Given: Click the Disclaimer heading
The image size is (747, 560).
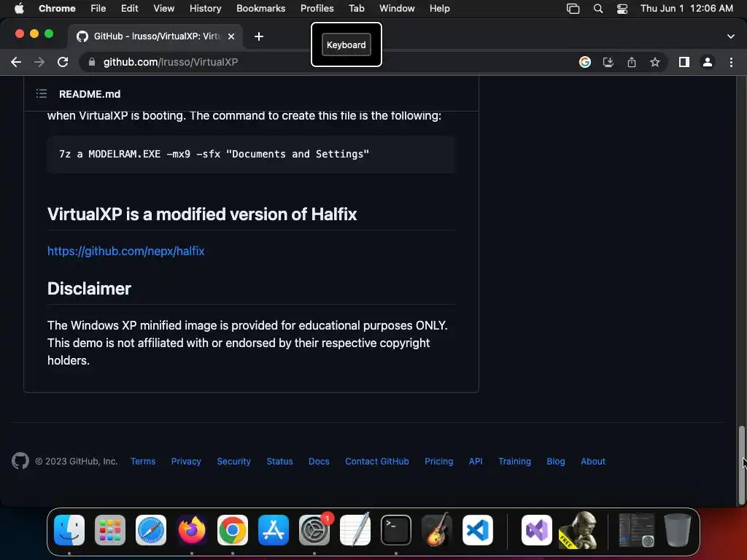Looking at the screenshot, I should [89, 289].
